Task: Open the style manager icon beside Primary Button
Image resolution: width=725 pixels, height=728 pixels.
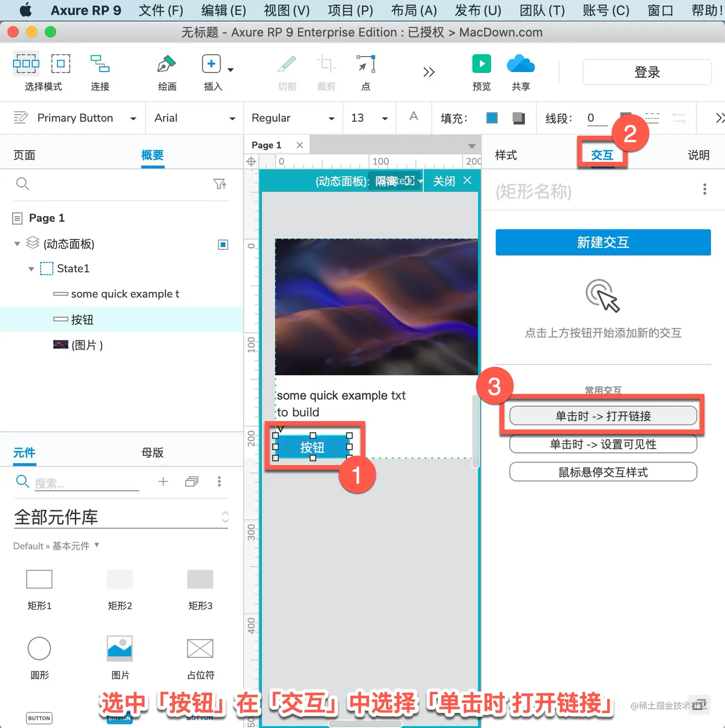Action: point(21,118)
